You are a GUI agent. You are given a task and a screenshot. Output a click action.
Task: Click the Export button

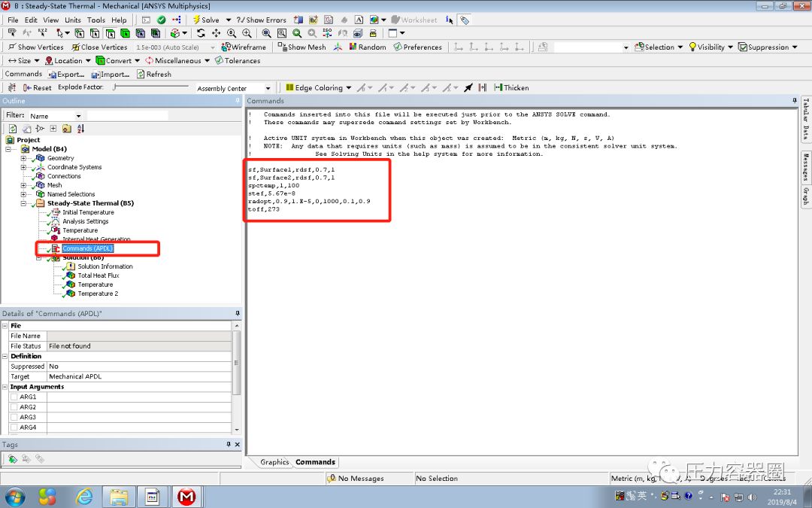coord(66,74)
